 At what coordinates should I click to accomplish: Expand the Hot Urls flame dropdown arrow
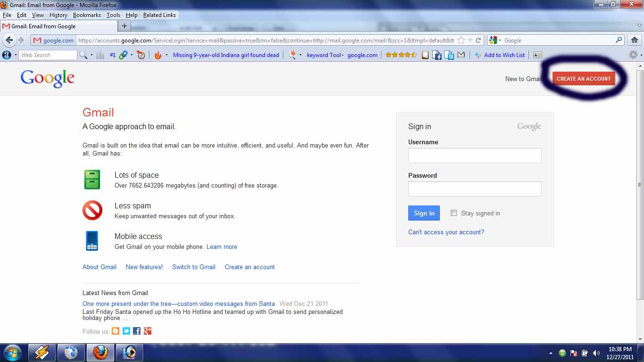pyautogui.click(x=166, y=55)
